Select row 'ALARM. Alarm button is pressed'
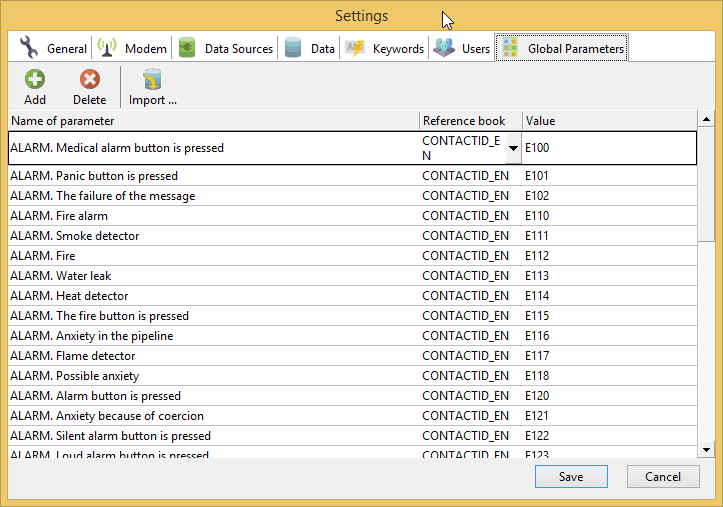The width and height of the screenshot is (723, 507). 352,396
